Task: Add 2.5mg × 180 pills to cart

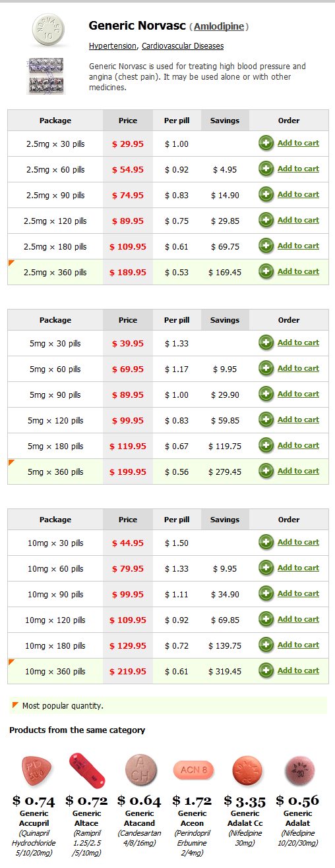Action: point(298,246)
